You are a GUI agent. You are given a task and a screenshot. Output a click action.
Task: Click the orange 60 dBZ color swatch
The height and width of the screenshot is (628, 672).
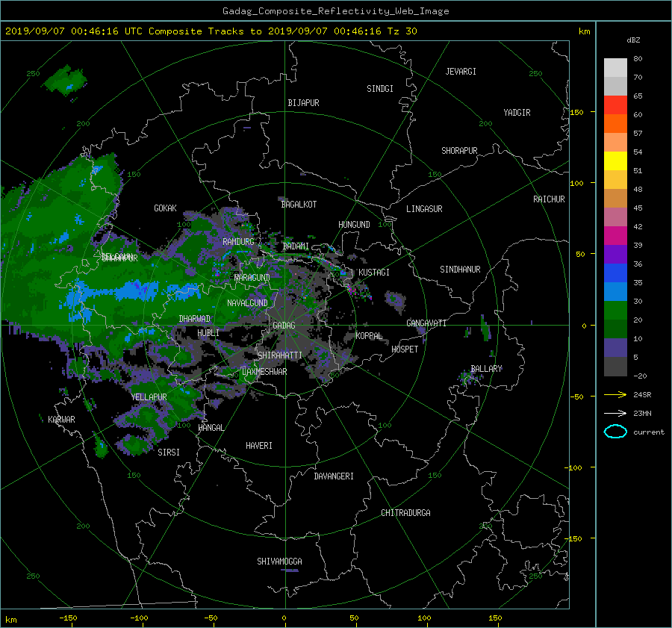pyautogui.click(x=615, y=123)
